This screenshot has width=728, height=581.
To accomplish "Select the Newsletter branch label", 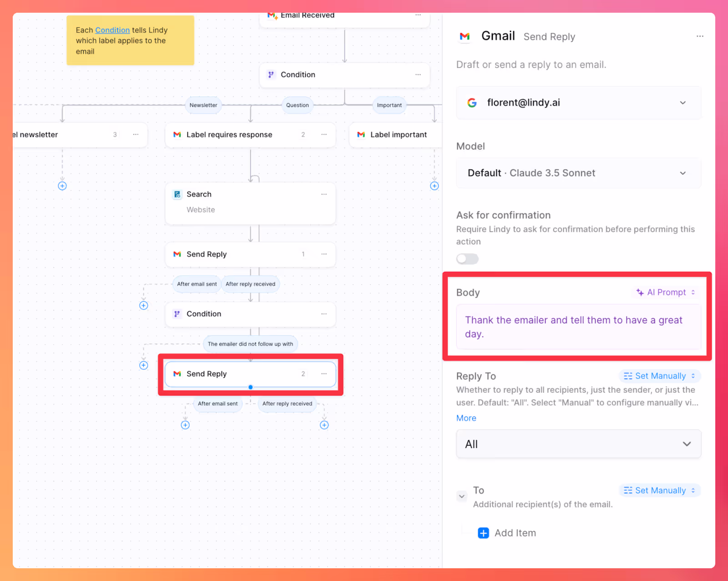I will tap(203, 105).
